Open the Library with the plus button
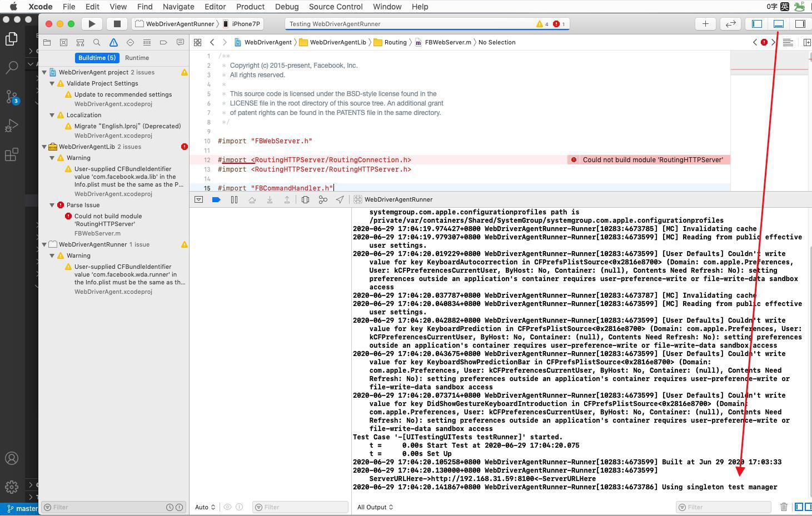Viewport: 812px width, 516px height. click(705, 24)
